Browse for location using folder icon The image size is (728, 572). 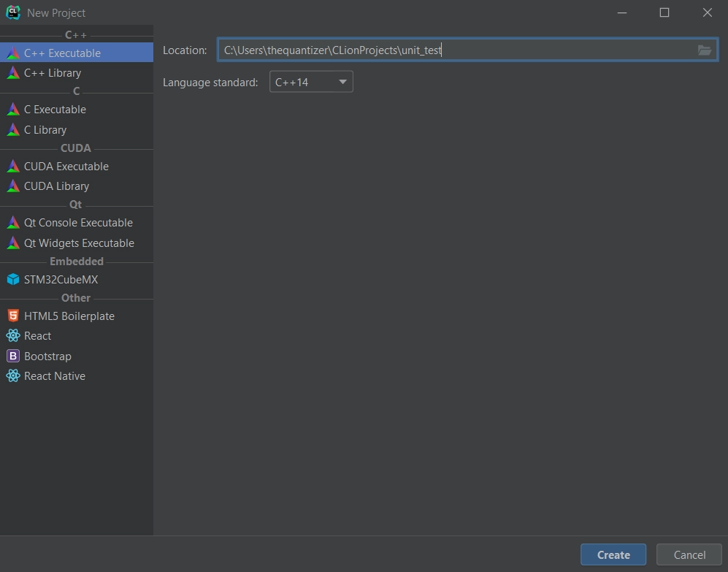pyautogui.click(x=705, y=50)
